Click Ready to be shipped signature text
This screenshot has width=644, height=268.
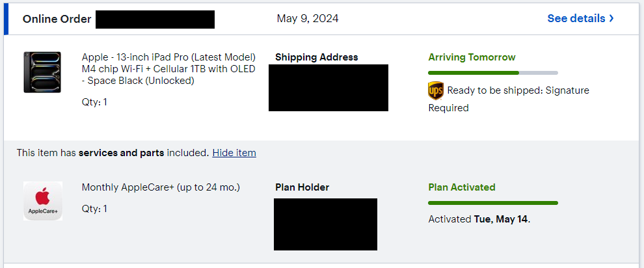(x=518, y=90)
